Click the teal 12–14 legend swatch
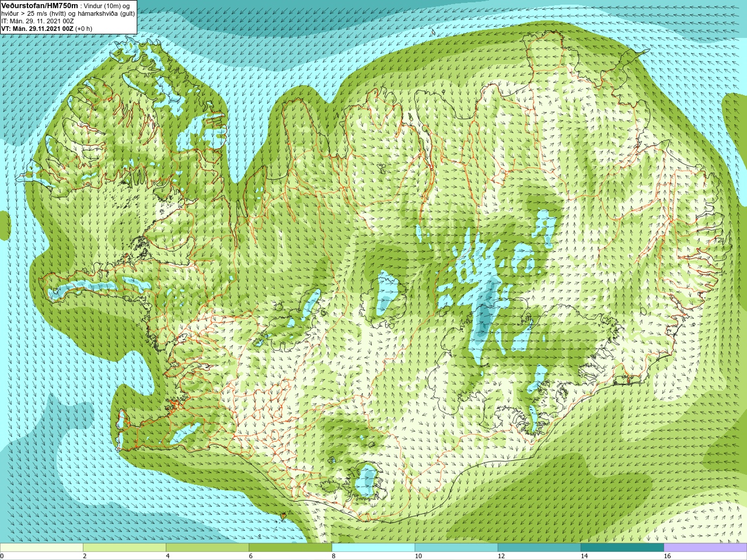Viewport: 747px width, 560px height. [539, 548]
